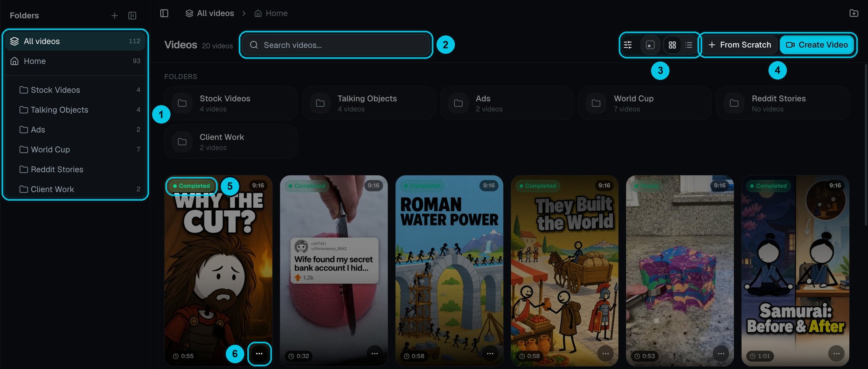This screenshot has width=868, height=369.
Task: Open Stock Videos folder card
Action: point(231,103)
